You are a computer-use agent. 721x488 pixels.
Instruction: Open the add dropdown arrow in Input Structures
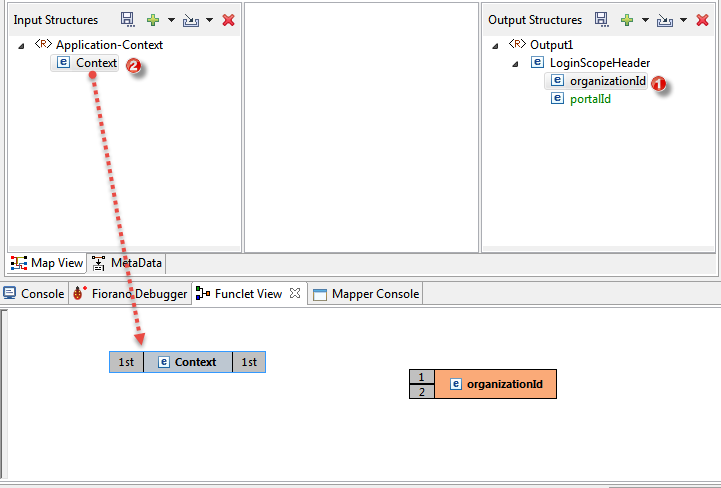pyautogui.click(x=171, y=20)
